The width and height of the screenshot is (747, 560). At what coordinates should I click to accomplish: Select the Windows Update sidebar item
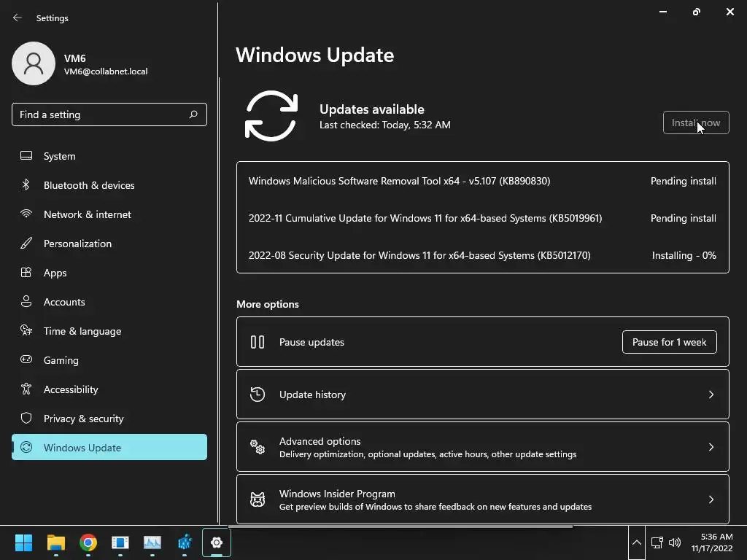pyautogui.click(x=109, y=447)
